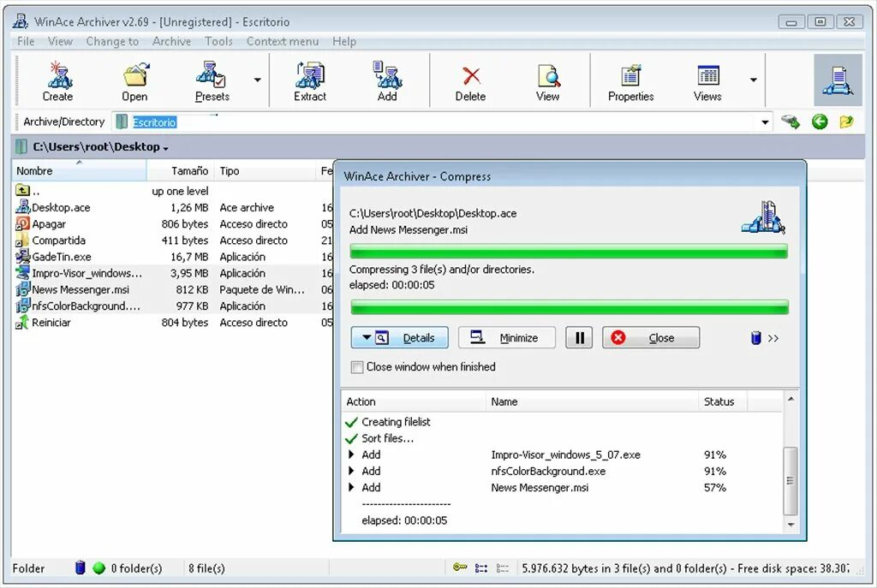Click the greyed list icon in status bar
Image resolution: width=877 pixels, height=588 pixels.
click(503, 567)
